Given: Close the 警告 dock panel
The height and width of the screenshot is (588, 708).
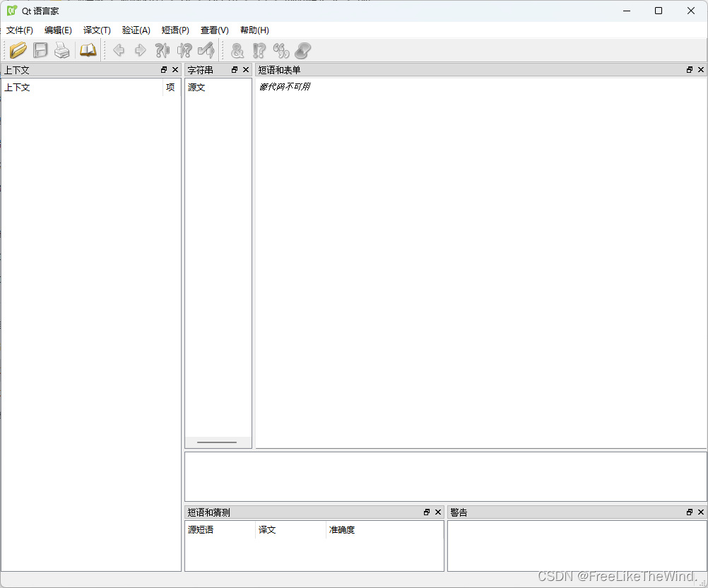Looking at the screenshot, I should [x=701, y=512].
